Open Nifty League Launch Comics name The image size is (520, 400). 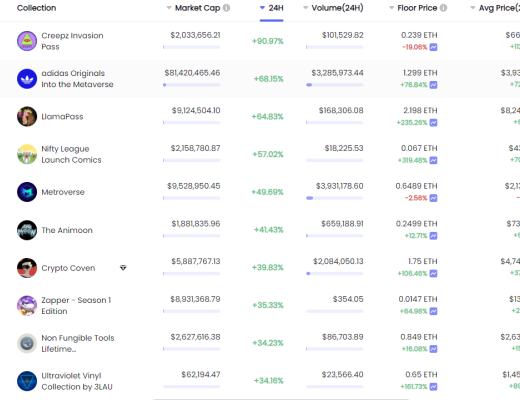coord(71,154)
